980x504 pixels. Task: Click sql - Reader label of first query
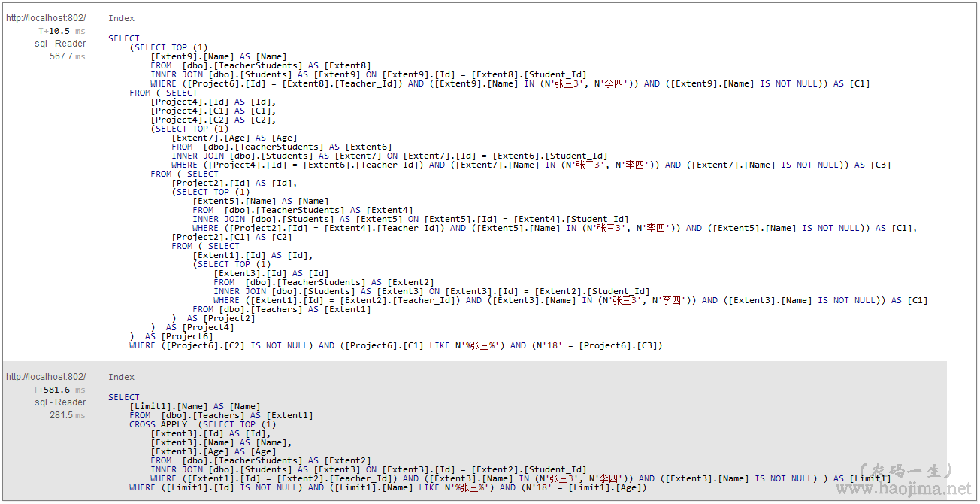point(60,44)
